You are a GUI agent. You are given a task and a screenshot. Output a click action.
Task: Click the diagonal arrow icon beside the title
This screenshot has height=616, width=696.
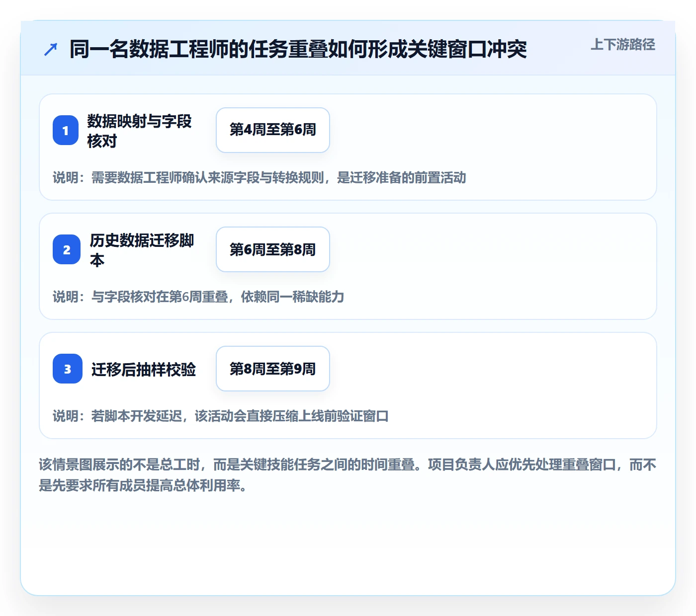(51, 49)
